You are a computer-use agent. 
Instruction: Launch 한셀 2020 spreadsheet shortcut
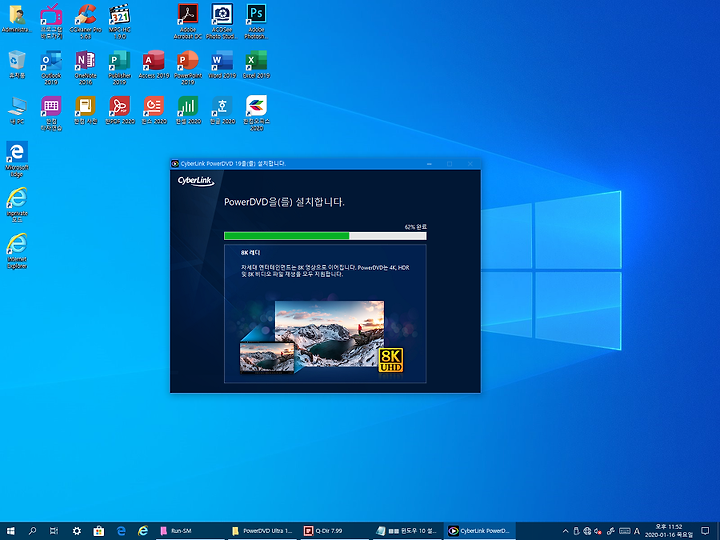(188, 111)
